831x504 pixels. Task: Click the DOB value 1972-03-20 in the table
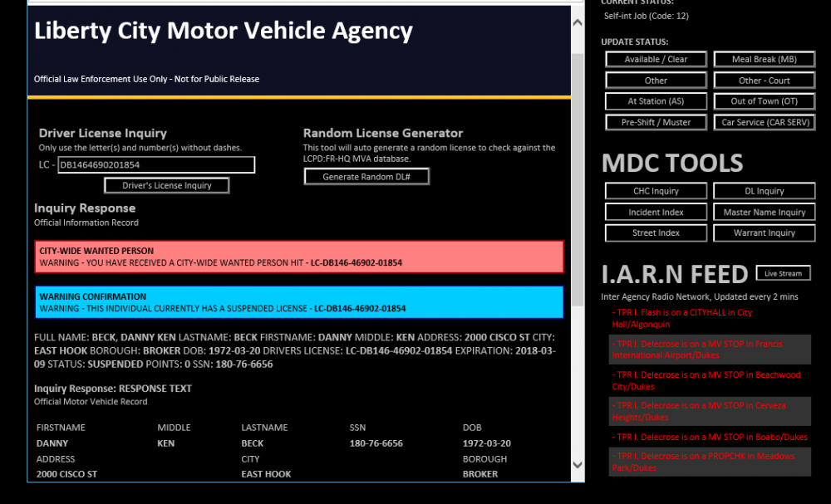tap(486, 443)
